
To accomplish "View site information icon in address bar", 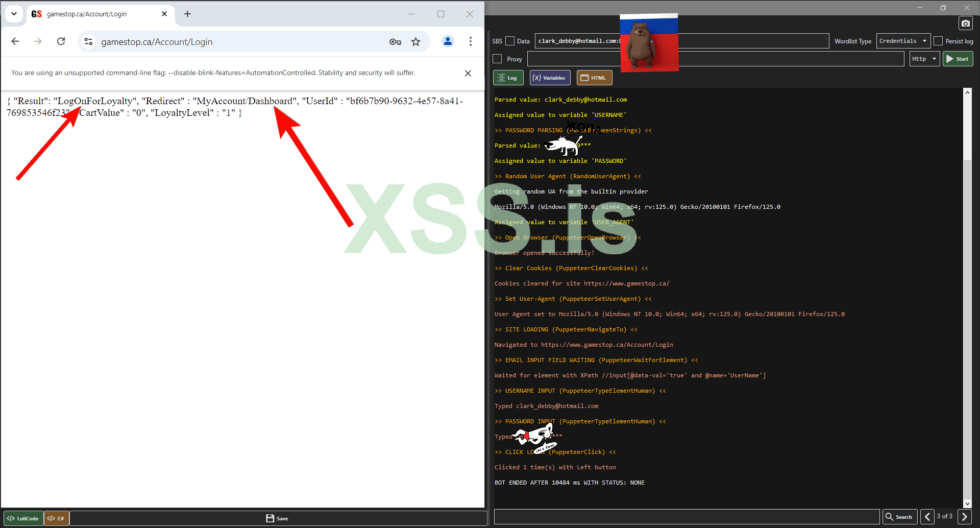I will click(88, 41).
